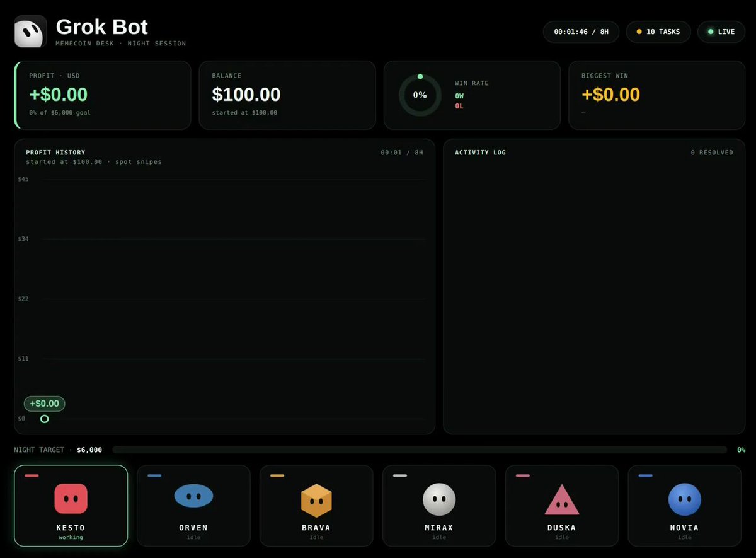The width and height of the screenshot is (756, 558).
Task: Select the pink triangle DUSKA agent avatar
Action: [562, 499]
